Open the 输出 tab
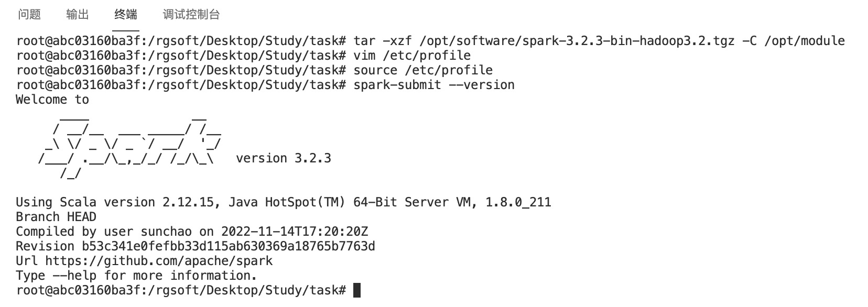 pyautogui.click(x=78, y=15)
